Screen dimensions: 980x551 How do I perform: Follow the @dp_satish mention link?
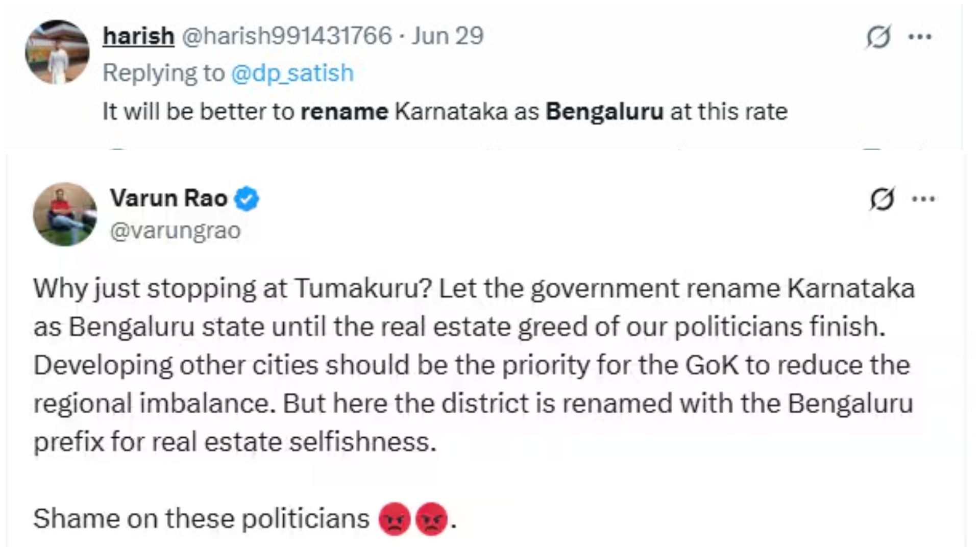click(292, 73)
